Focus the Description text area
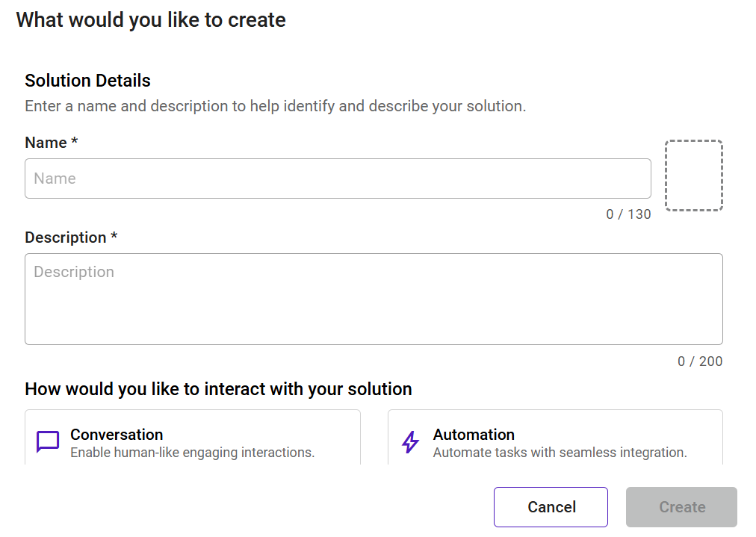The height and width of the screenshot is (537, 756). click(374, 299)
